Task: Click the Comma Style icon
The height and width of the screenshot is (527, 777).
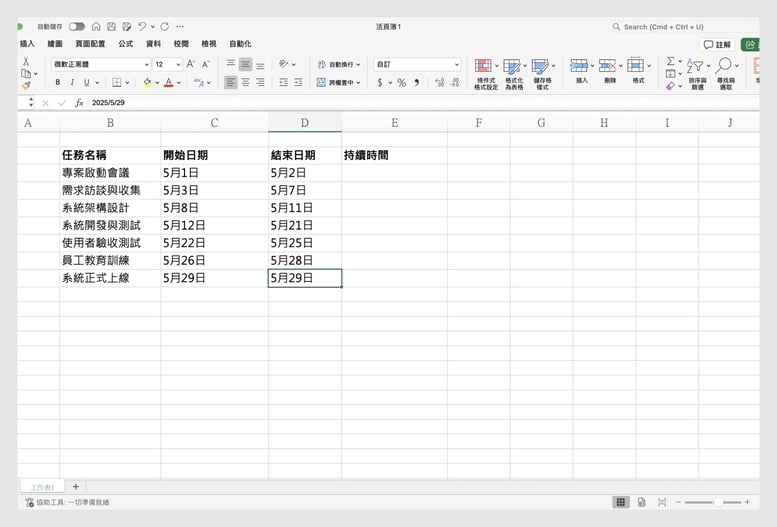Action: tap(417, 82)
